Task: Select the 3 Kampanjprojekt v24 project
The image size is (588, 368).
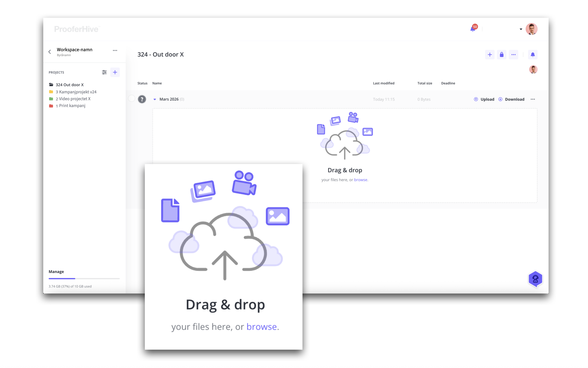Action: click(76, 92)
